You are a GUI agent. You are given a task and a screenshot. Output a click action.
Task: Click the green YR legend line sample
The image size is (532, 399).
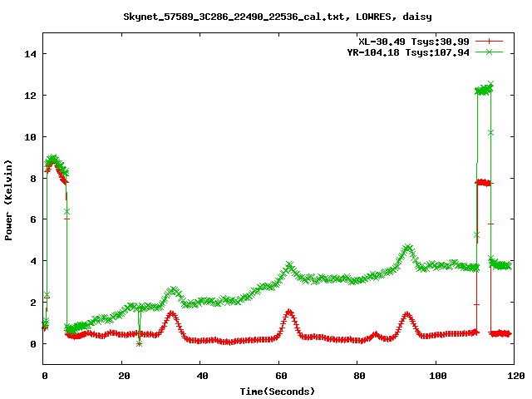tap(489, 52)
